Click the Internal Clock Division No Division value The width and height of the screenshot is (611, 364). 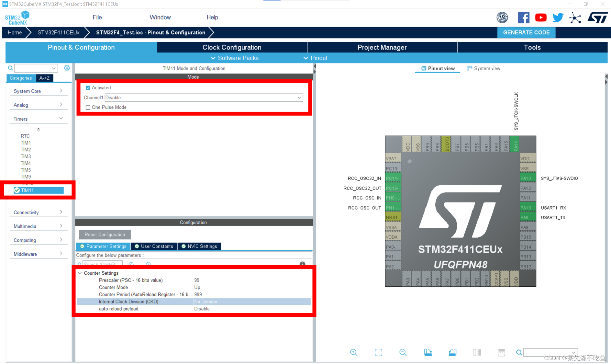(x=206, y=302)
